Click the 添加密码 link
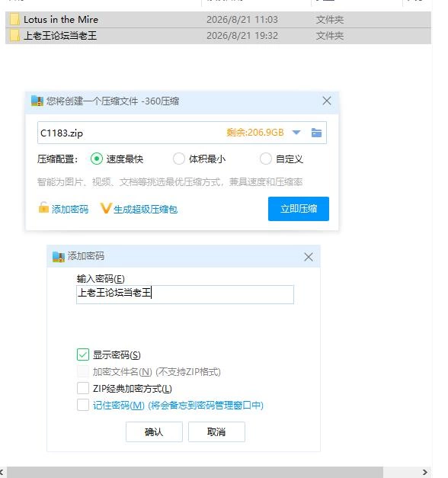 (x=70, y=209)
